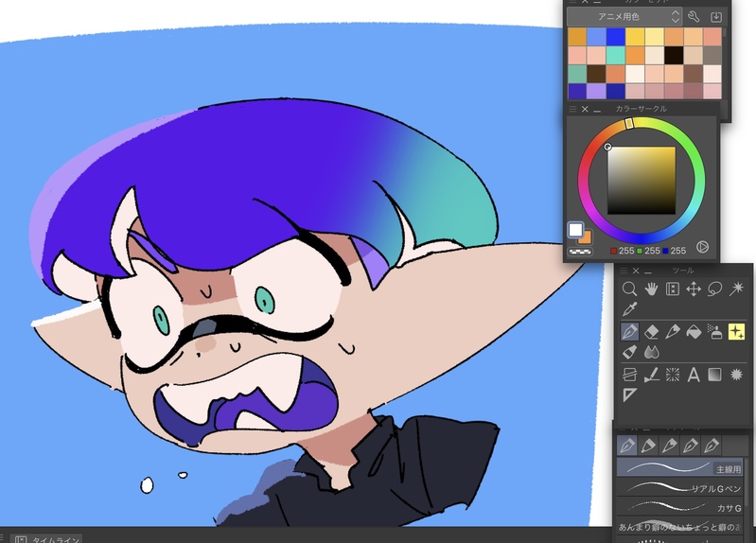Select the yellow Decoration sparkle tool

(736, 332)
